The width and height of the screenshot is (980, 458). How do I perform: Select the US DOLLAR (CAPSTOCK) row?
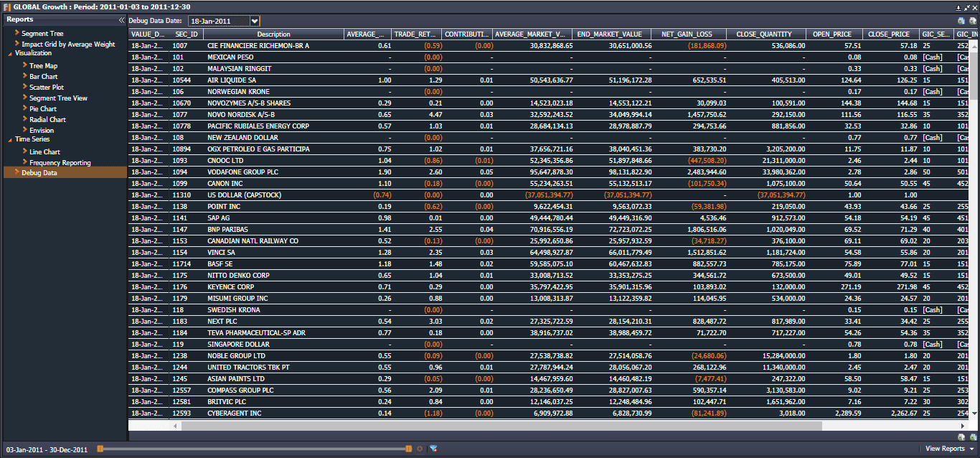coord(550,195)
